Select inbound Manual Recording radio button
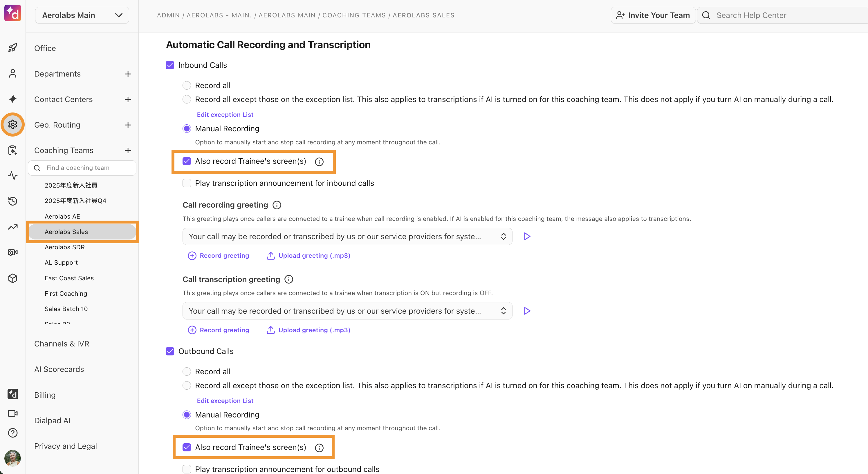 pos(187,129)
